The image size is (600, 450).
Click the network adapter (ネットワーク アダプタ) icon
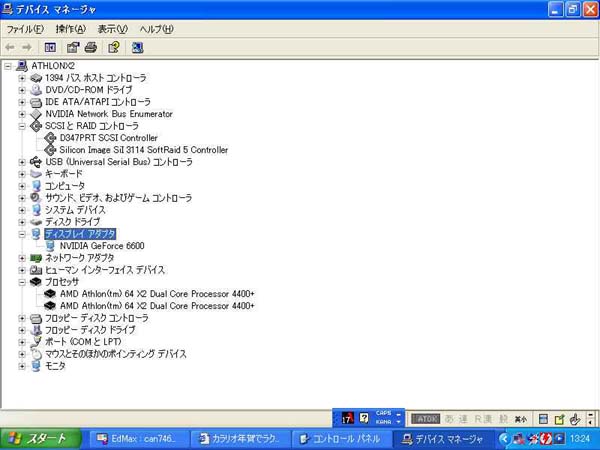[36, 258]
